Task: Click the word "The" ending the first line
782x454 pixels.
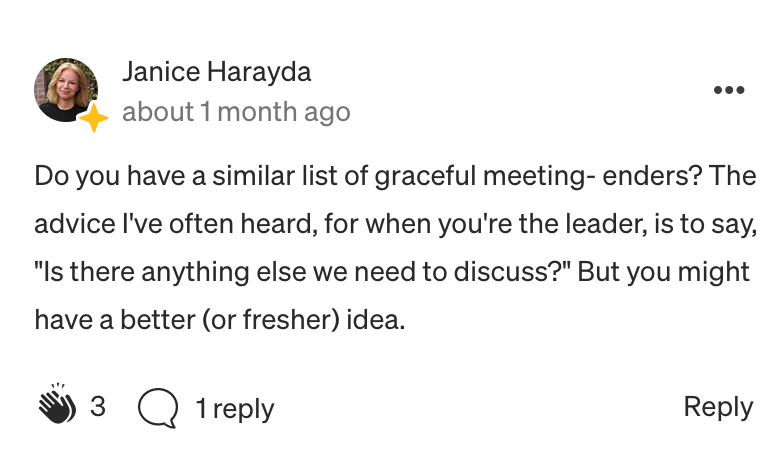Action: [733, 176]
